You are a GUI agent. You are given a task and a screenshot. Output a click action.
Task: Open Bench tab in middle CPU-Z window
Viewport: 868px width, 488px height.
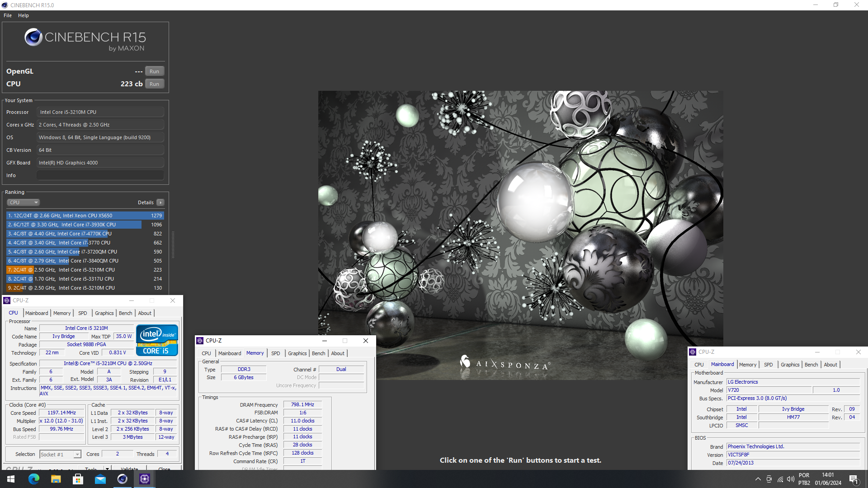[319, 353]
